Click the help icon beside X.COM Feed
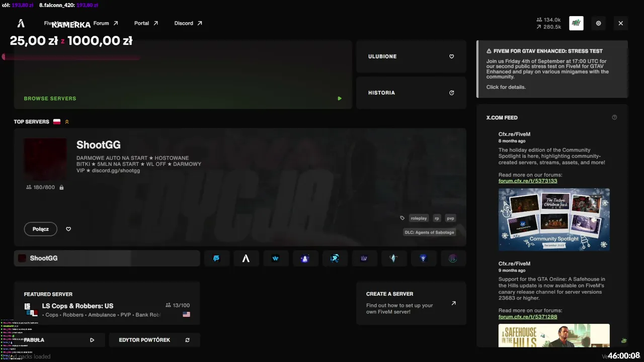Screen dimensions: 644x362 614,118
